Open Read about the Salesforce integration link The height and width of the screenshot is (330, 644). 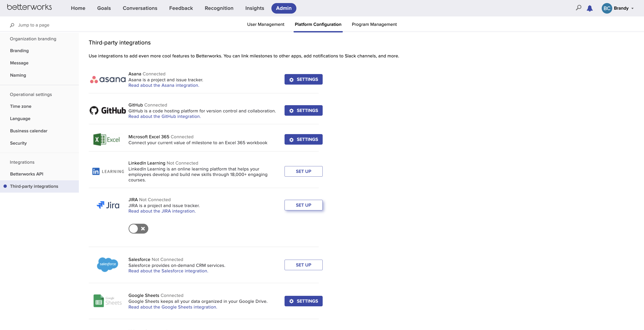[168, 271]
